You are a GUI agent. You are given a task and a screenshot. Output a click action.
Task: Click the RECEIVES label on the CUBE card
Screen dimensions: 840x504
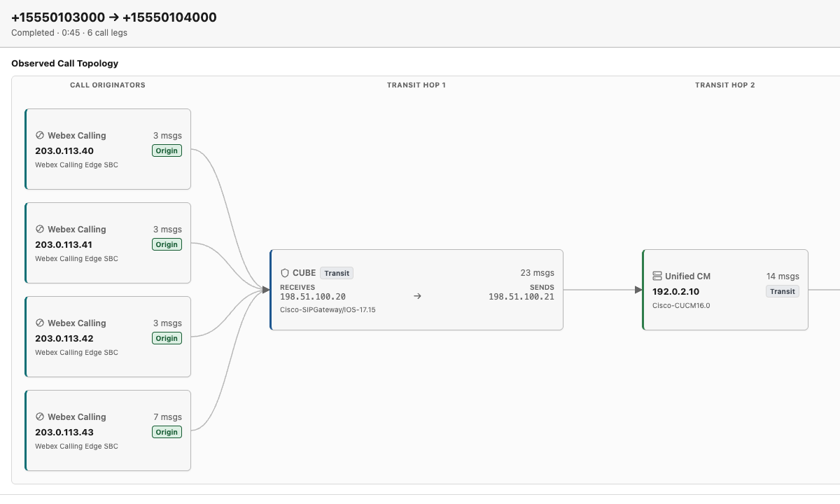[x=297, y=287]
